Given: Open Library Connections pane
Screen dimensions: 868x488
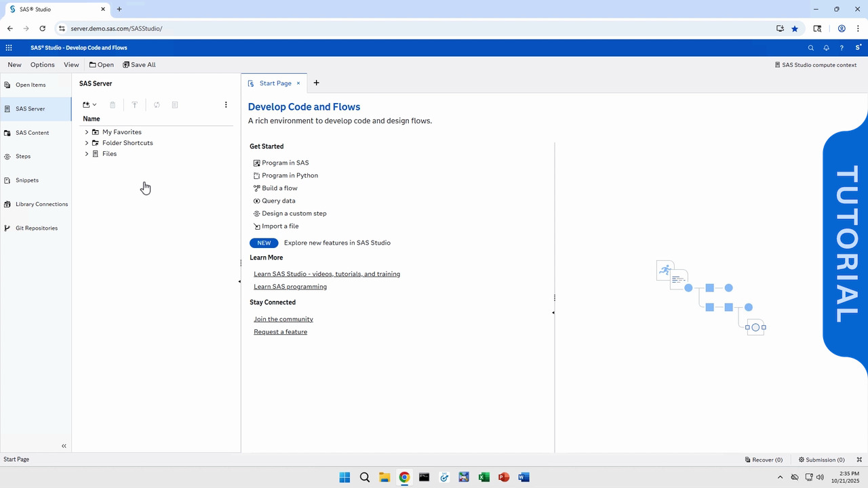Looking at the screenshot, I should pyautogui.click(x=41, y=204).
